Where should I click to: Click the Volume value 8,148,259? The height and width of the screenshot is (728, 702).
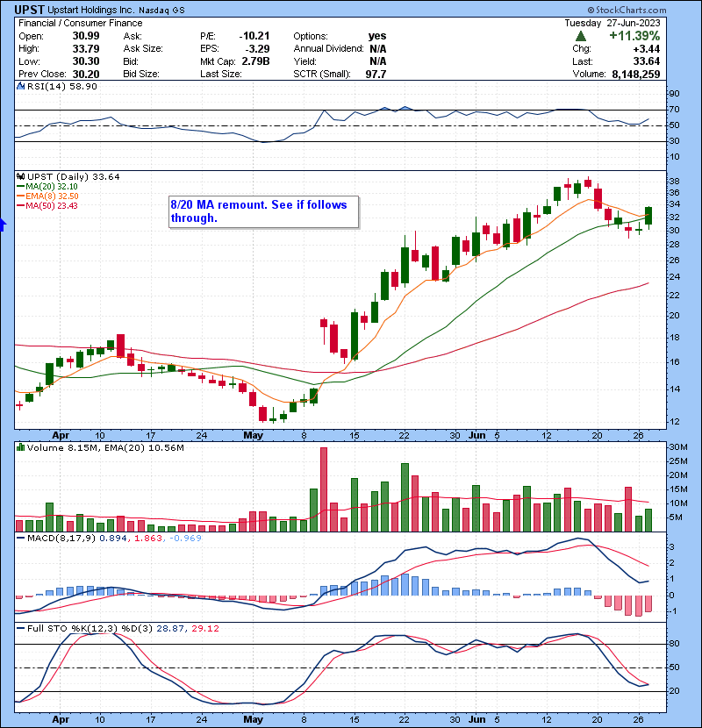[636, 74]
